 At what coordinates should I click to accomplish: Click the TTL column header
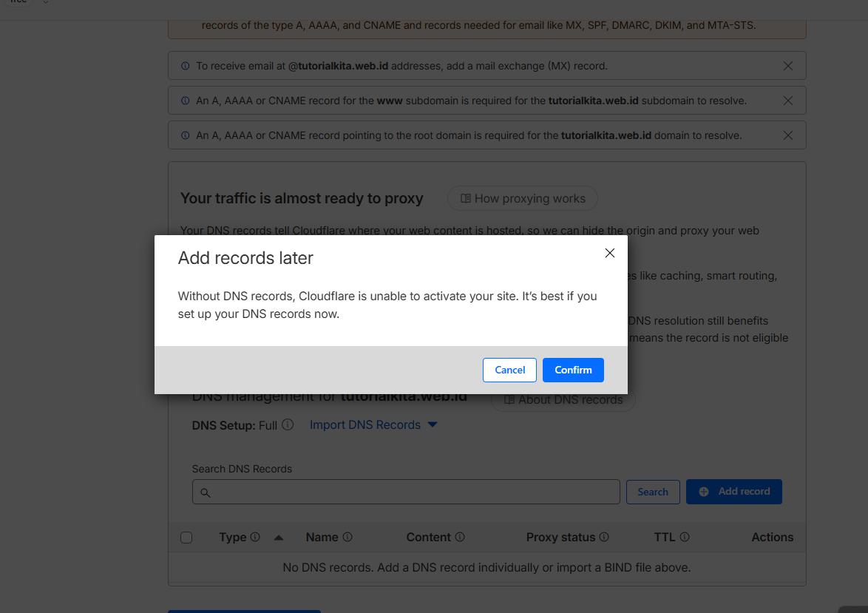[664, 537]
